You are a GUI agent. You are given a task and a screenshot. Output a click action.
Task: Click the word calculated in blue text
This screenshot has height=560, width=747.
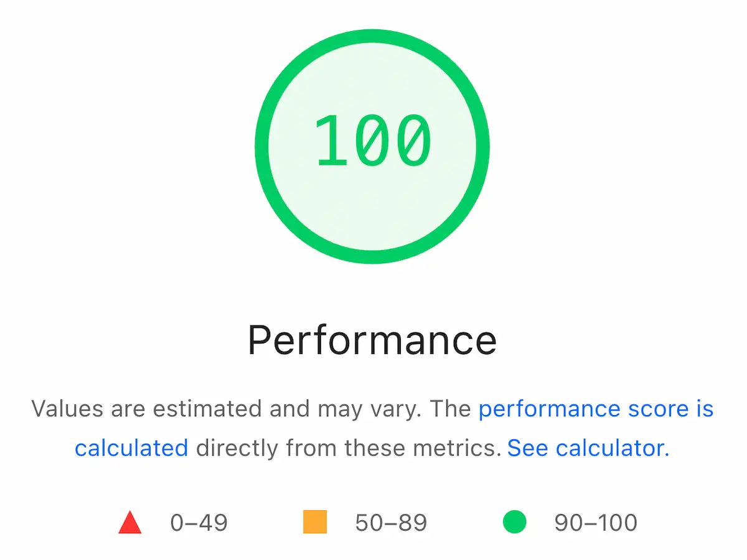(131, 448)
